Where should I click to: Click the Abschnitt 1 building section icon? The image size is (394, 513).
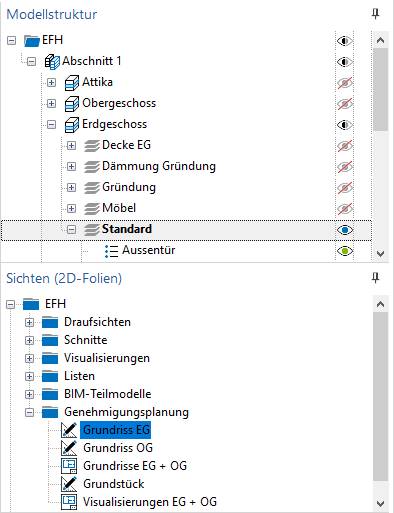[52, 62]
